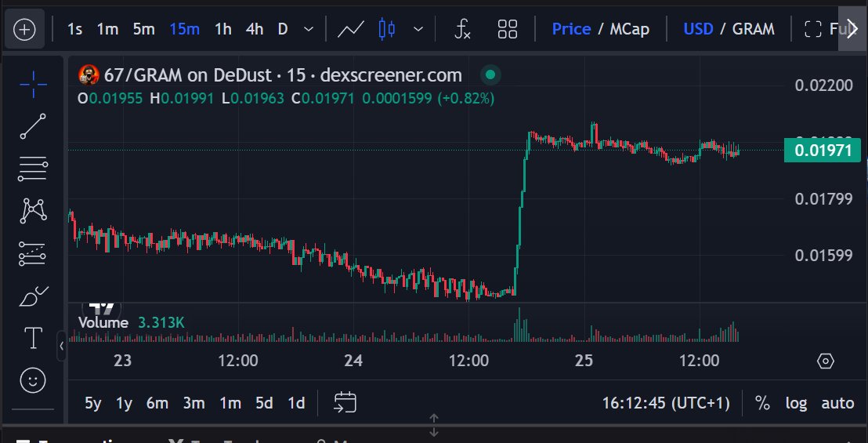Click the 0.02200 price axis label
The image size is (868, 443).
click(x=823, y=85)
